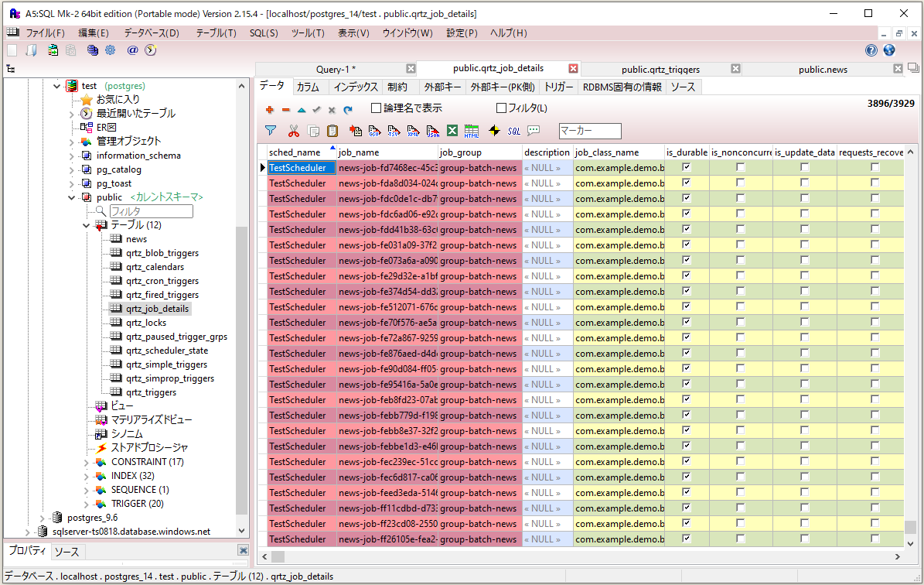Export the table data as CSV
This screenshot has width=924, height=585.
pyautogui.click(x=375, y=131)
